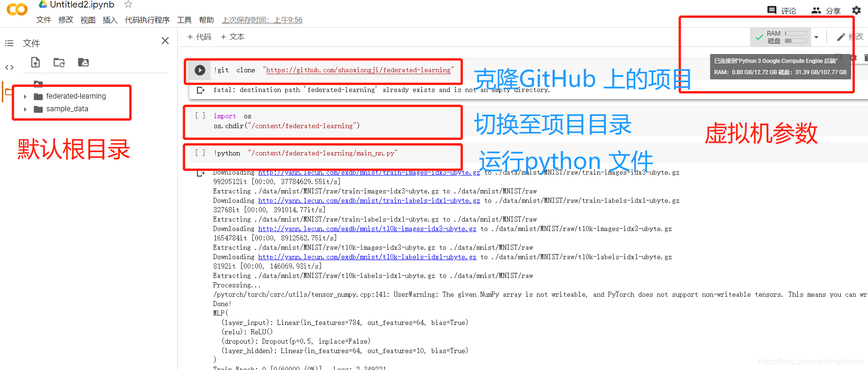This screenshot has width=868, height=370.
Task: Open the GitHub federated-learning repository link
Action: coord(358,70)
